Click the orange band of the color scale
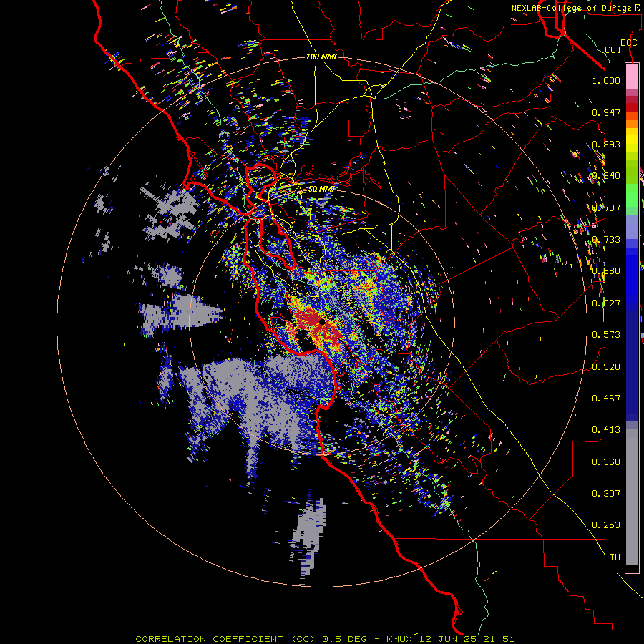 632,120
